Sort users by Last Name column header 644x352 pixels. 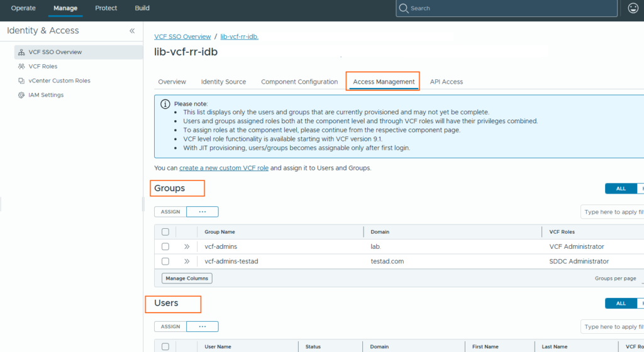[x=555, y=347]
